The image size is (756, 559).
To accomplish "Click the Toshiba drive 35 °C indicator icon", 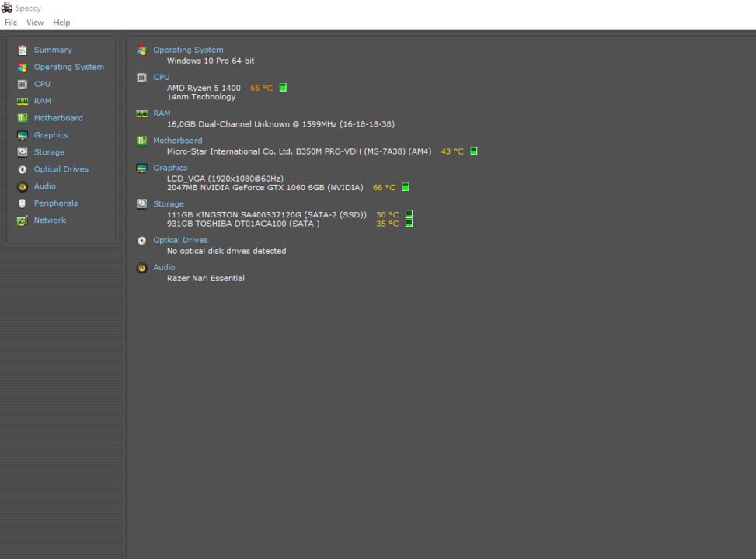I will (409, 223).
